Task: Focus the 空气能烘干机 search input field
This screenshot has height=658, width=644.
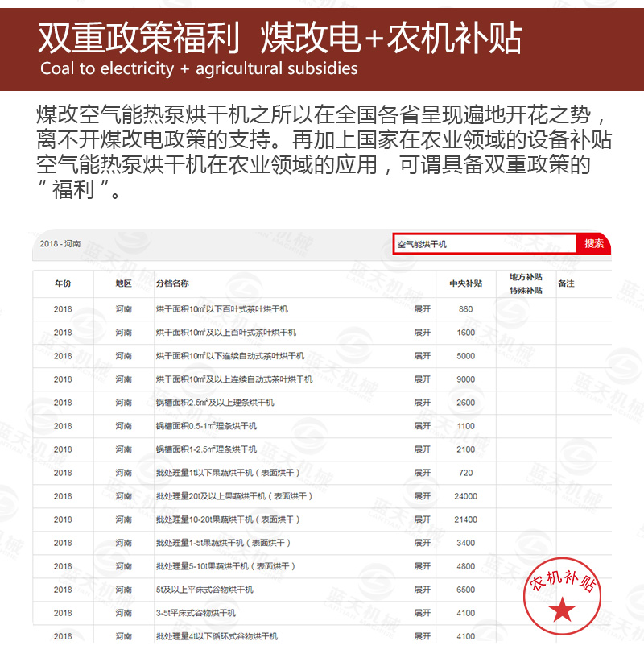Action: point(485,244)
